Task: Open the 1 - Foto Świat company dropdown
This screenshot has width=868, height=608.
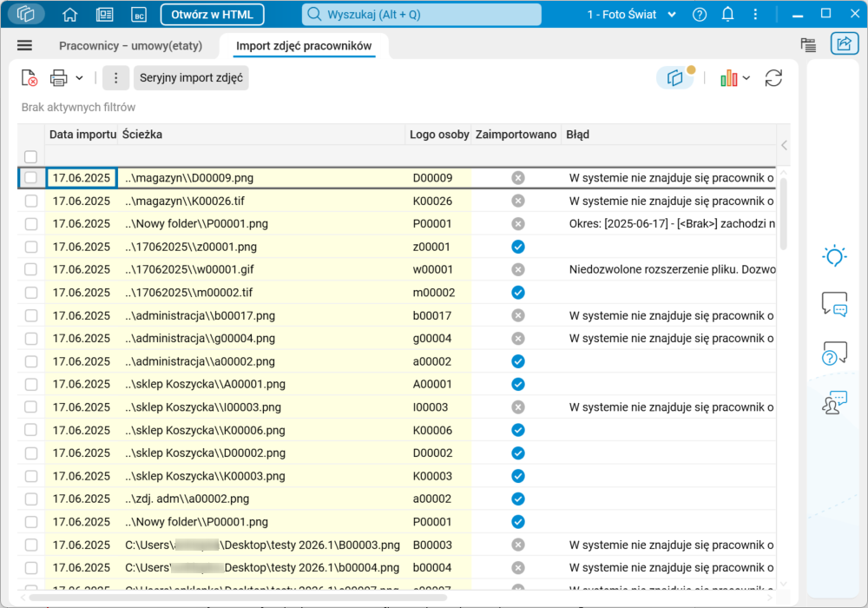Action: click(621, 15)
